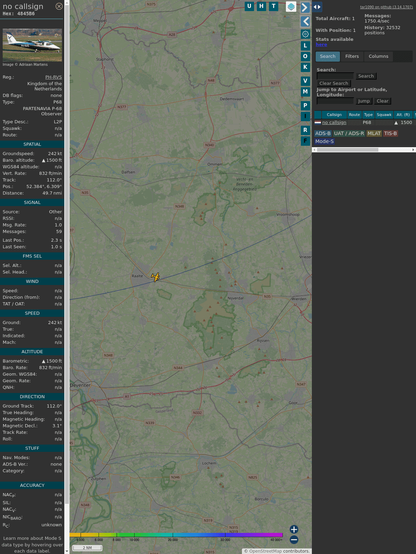Viewport: 416px width, 554px height.
Task: Click the U map toggle button
Action: (x=249, y=6)
